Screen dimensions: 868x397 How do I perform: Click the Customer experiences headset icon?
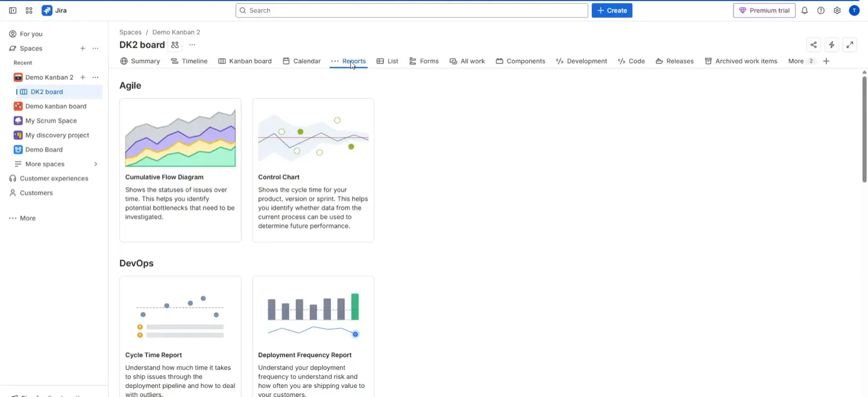tap(13, 178)
